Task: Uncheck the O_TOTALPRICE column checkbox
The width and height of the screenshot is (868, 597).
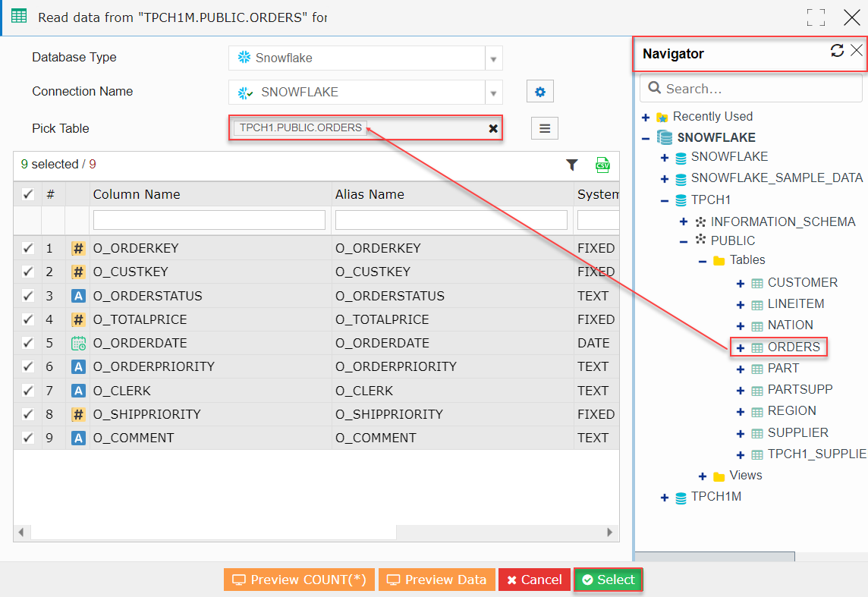Action: [x=27, y=319]
